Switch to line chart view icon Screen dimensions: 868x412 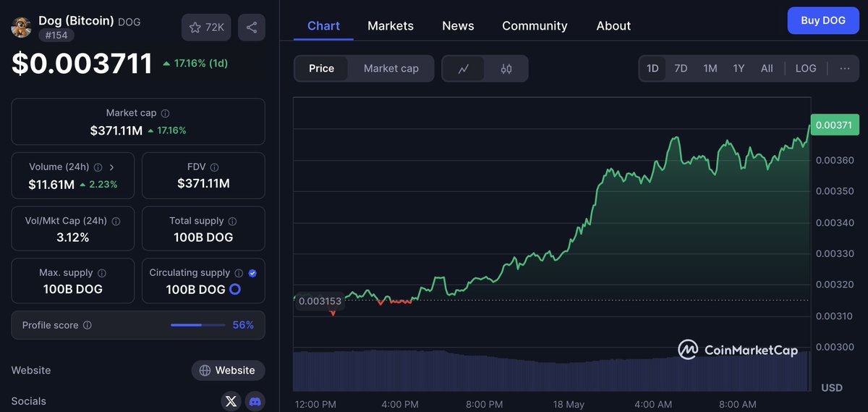[464, 69]
